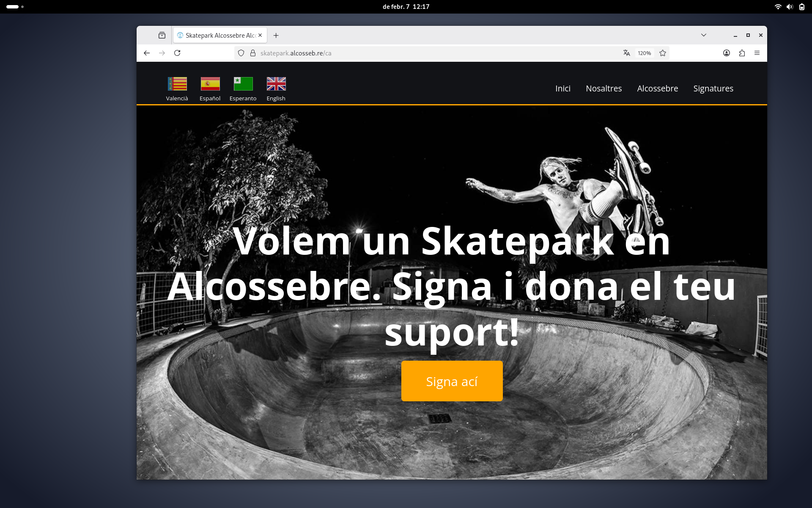
Task: Open the Firefox account icon
Action: pos(727,53)
